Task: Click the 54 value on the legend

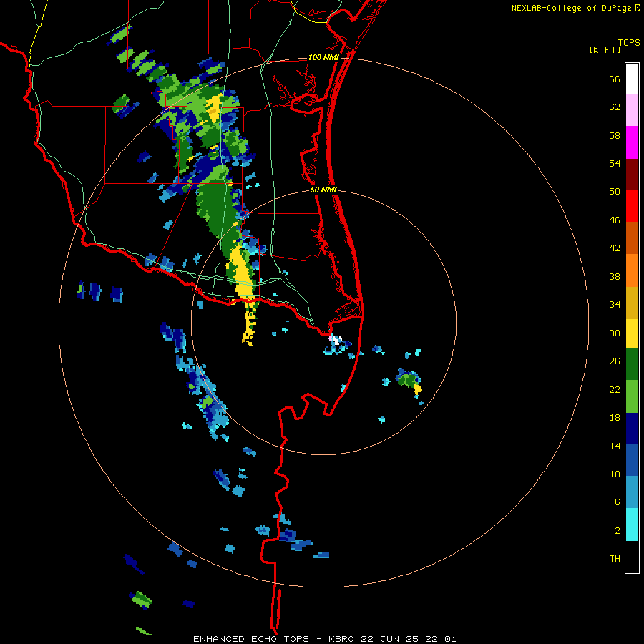Action: 615,164
